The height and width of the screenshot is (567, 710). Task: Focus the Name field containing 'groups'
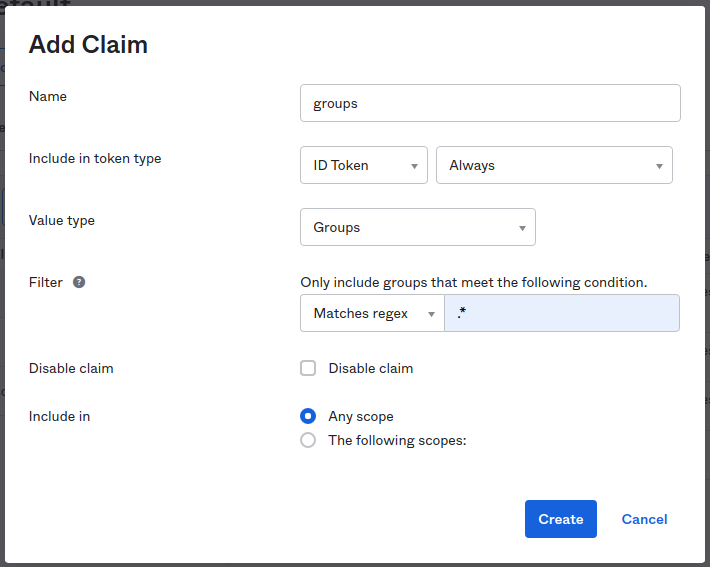tap(490, 103)
